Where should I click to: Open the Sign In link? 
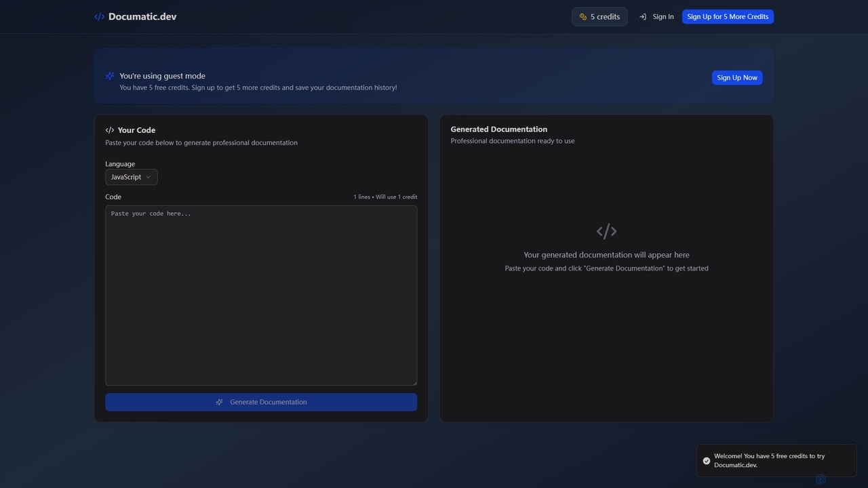click(656, 17)
